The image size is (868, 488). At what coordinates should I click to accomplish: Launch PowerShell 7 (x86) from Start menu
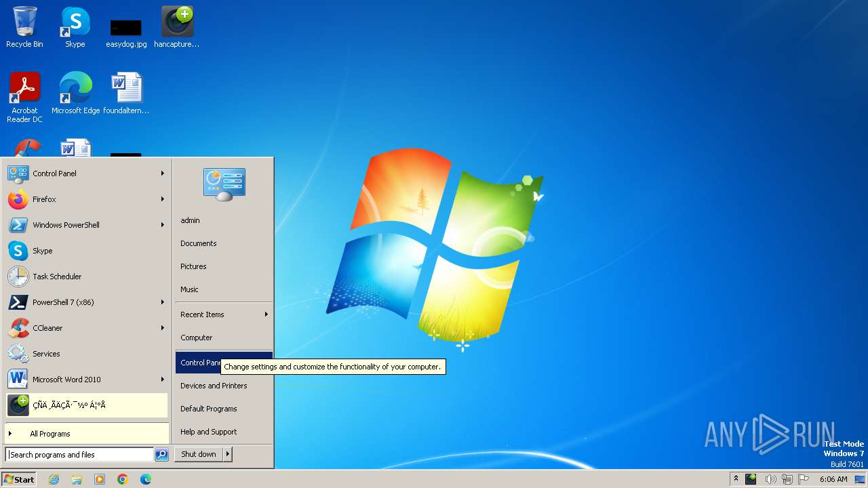point(87,302)
